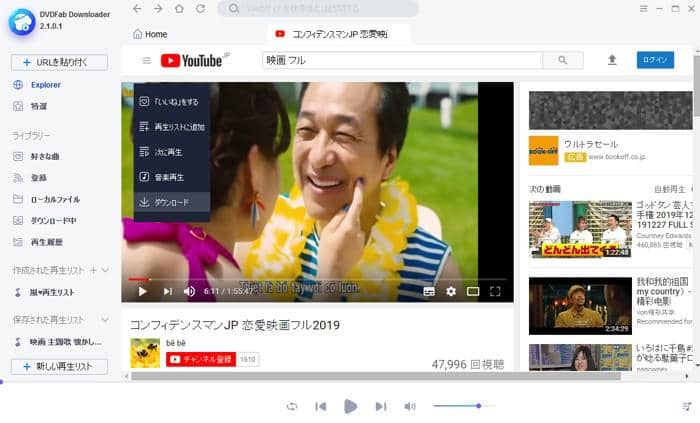Click the horizontal scrollbar below the page
The width and height of the screenshot is (700, 423).
[x=376, y=376]
